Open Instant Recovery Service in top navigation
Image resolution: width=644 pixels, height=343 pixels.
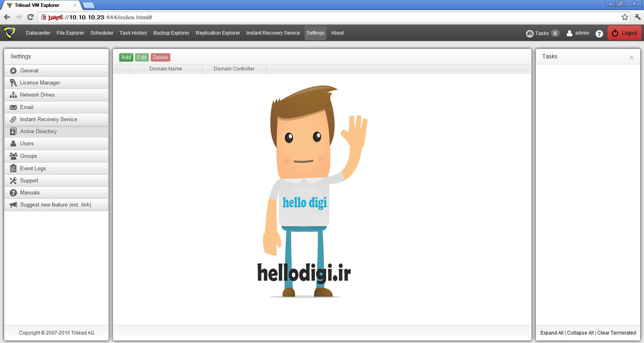[x=273, y=33]
